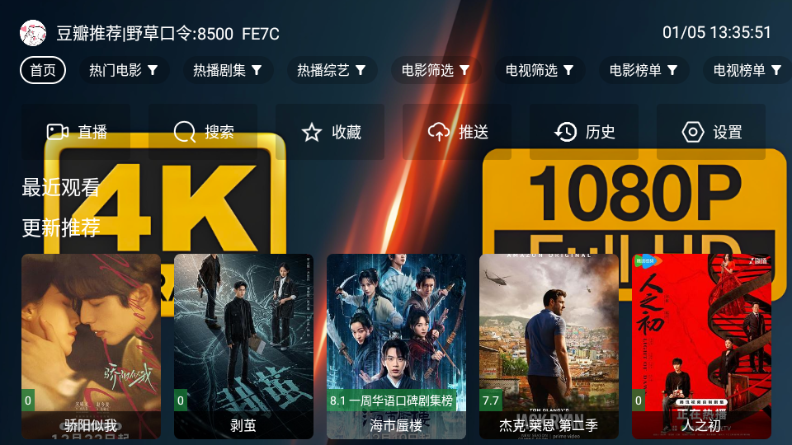Screen dimensions: 792x445
Task: Click the 最近观看 section label
Action: 61,187
